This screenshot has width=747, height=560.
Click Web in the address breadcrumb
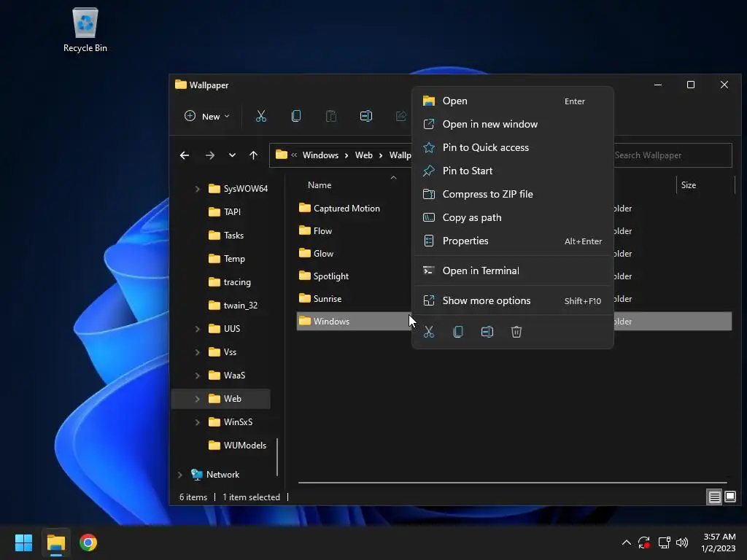pos(364,155)
